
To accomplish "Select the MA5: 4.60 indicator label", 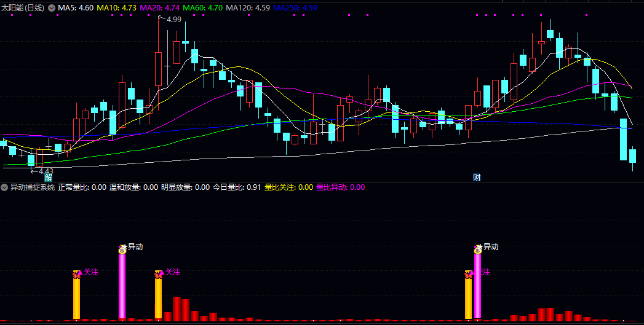I will coord(76,8).
